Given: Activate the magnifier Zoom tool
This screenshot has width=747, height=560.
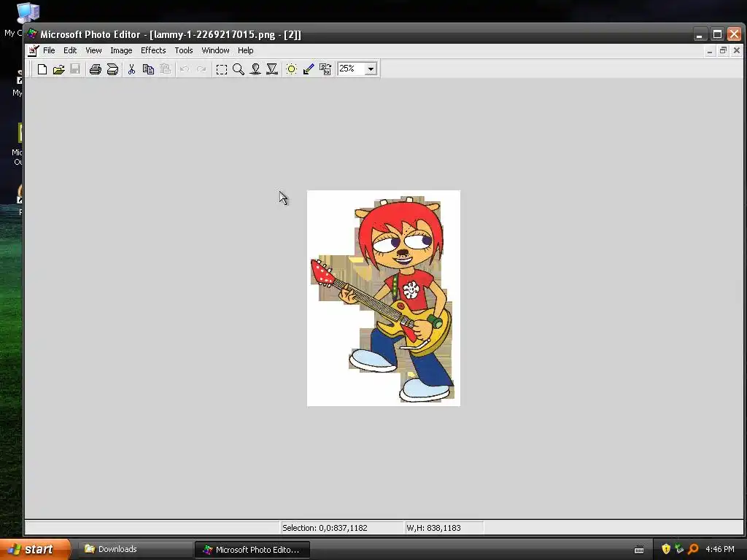Looking at the screenshot, I should pyautogui.click(x=239, y=69).
